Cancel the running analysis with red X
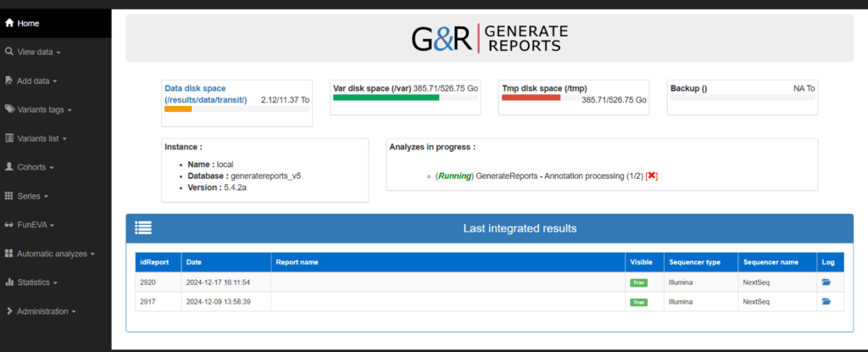 point(652,176)
